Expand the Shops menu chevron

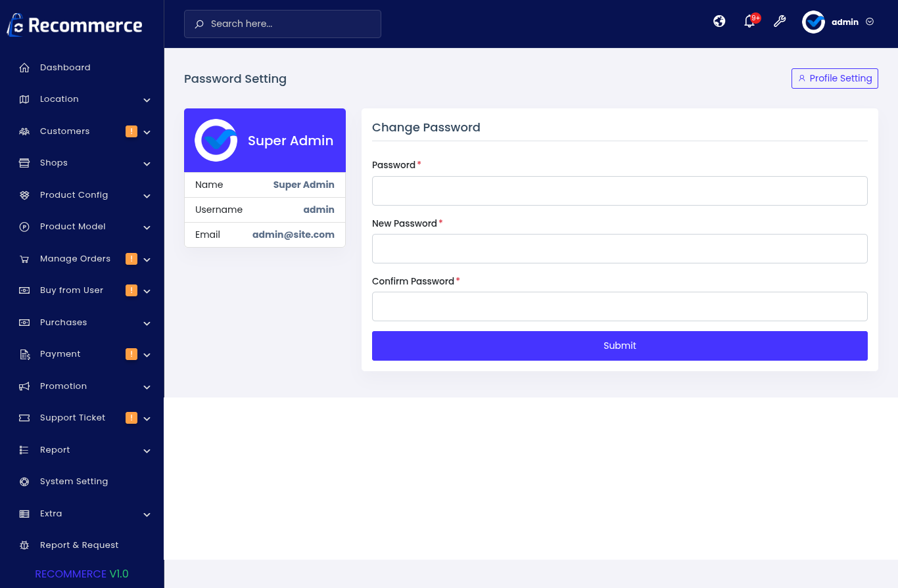pyautogui.click(x=147, y=164)
